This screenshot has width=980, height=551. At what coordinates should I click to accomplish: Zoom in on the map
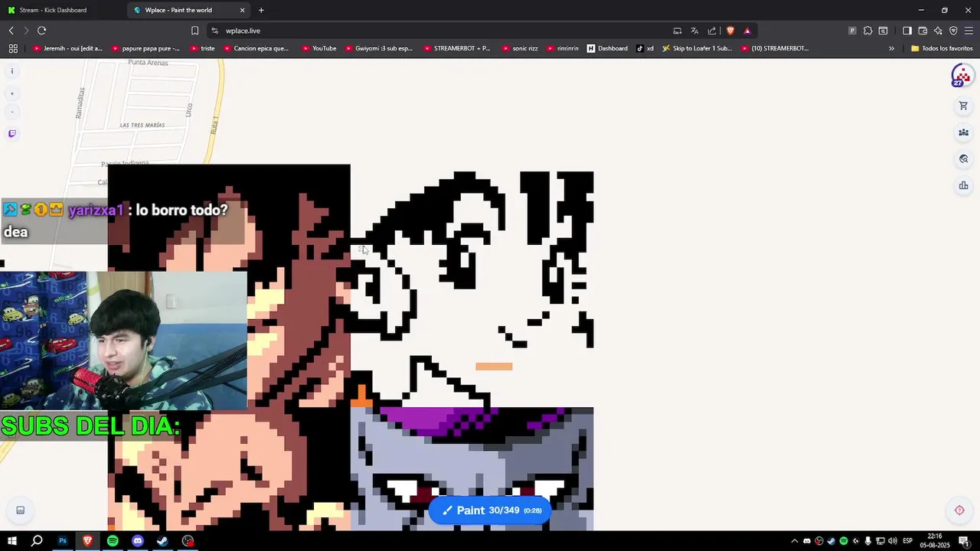pos(11,93)
